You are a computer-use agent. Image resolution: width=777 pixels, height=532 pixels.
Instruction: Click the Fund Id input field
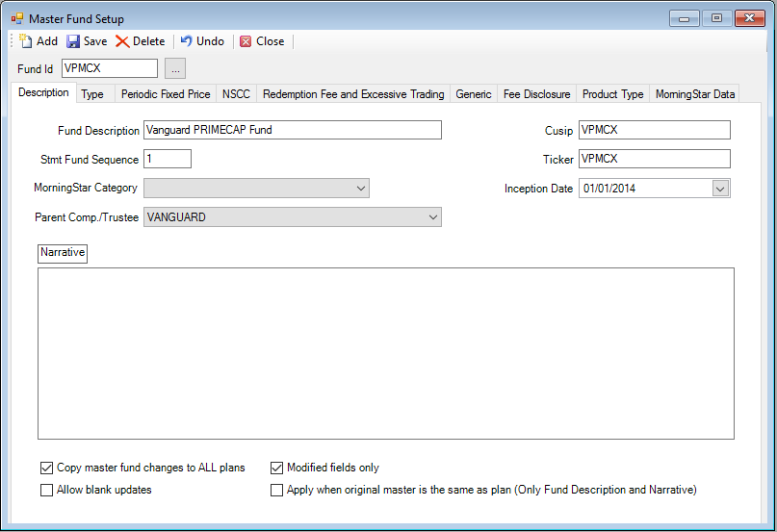110,68
